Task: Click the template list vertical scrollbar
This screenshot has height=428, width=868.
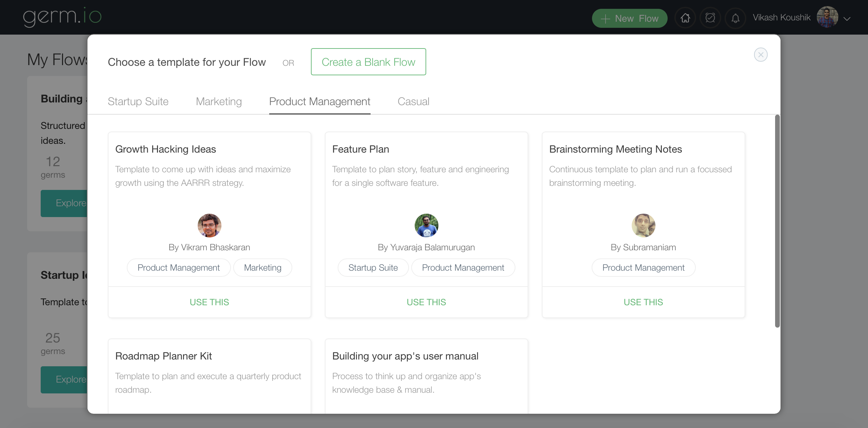Action: (777, 220)
